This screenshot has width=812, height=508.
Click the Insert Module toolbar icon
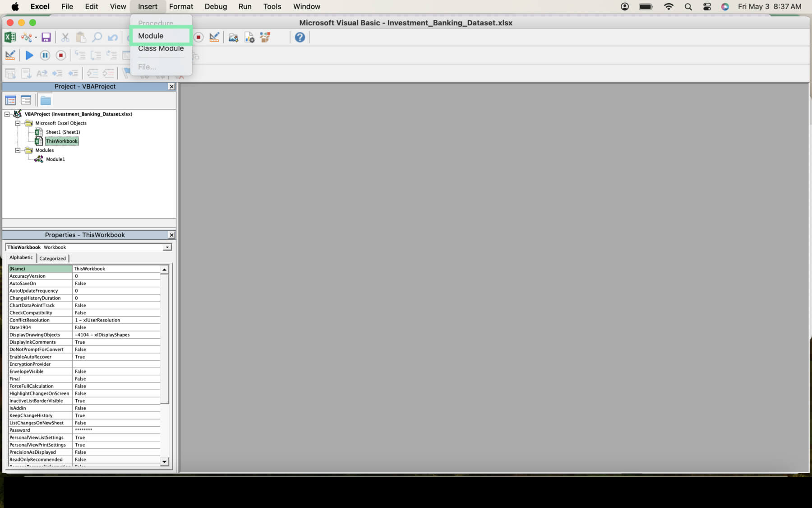coord(26,37)
